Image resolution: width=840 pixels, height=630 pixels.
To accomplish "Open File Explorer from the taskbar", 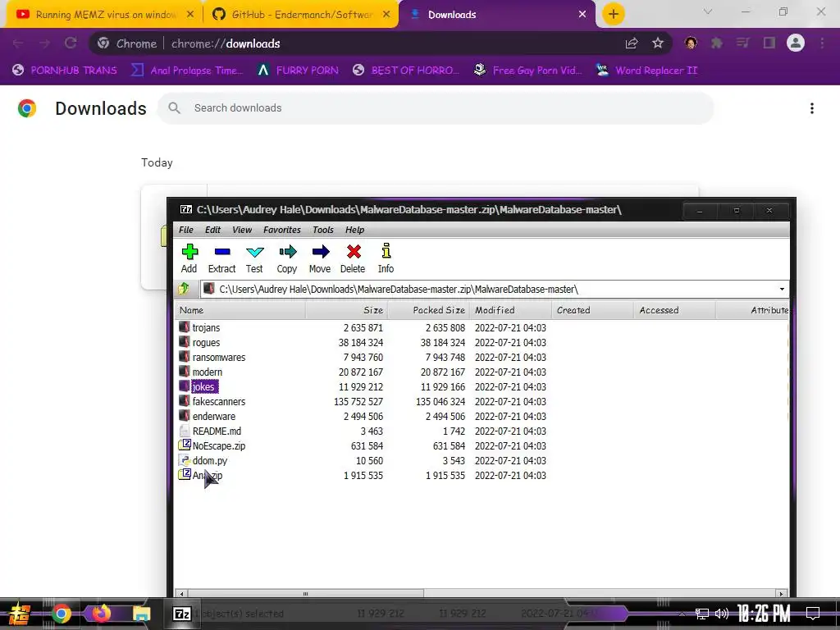I will coord(142,614).
